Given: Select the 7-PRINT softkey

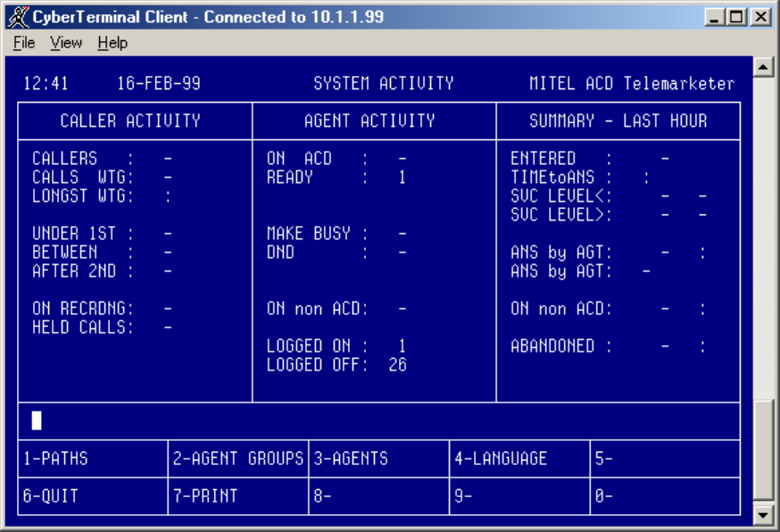Looking at the screenshot, I should click(x=238, y=496).
